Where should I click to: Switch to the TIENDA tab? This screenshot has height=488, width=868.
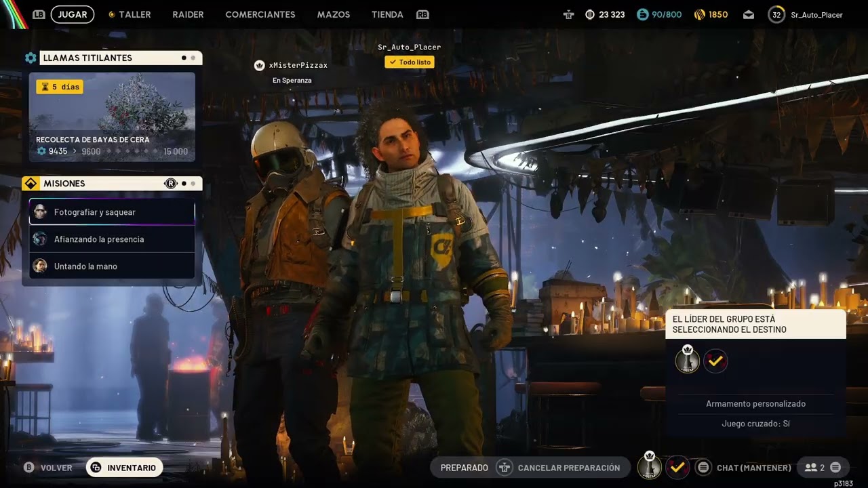pyautogui.click(x=387, y=14)
